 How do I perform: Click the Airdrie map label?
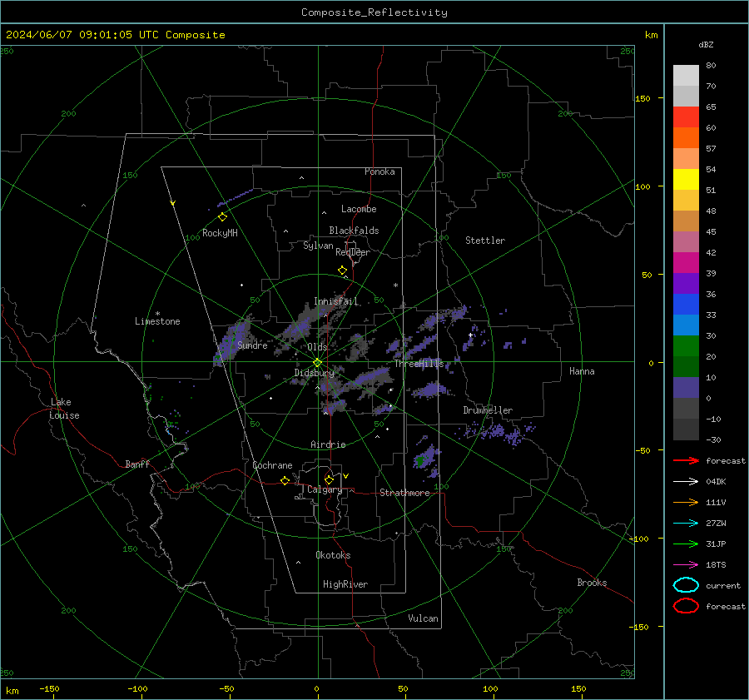tap(328, 444)
